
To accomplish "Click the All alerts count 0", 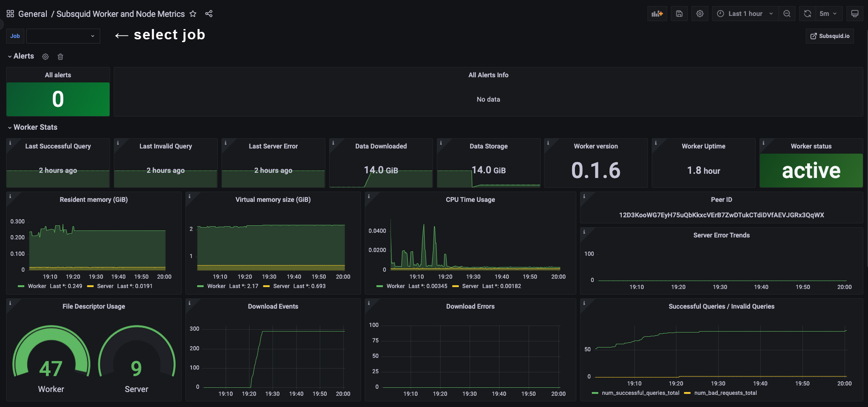I will 58,99.
